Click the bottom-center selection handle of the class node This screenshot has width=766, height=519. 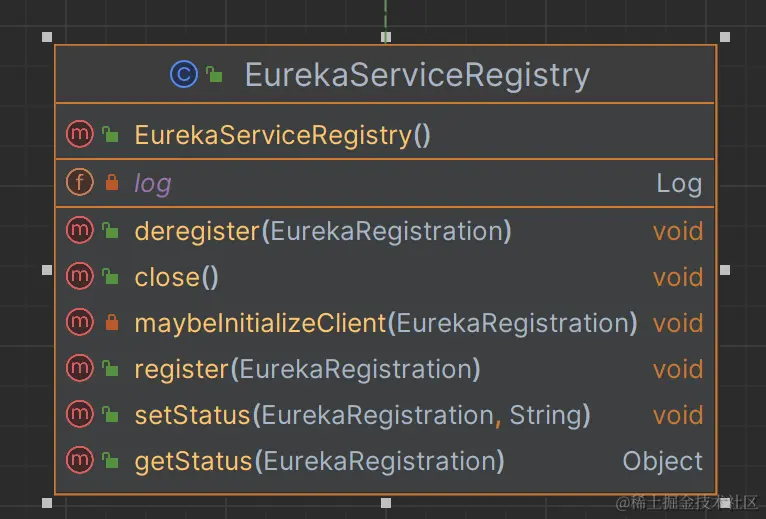(x=386, y=503)
